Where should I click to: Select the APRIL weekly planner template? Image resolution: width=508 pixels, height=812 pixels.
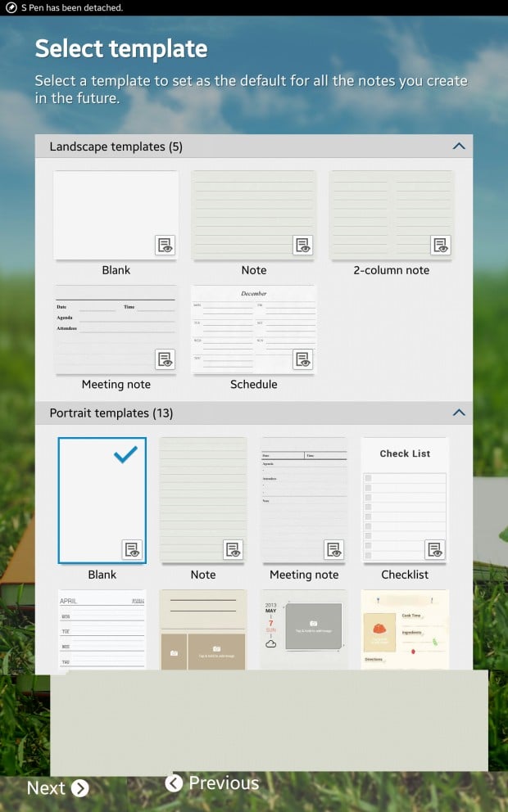pyautogui.click(x=102, y=629)
